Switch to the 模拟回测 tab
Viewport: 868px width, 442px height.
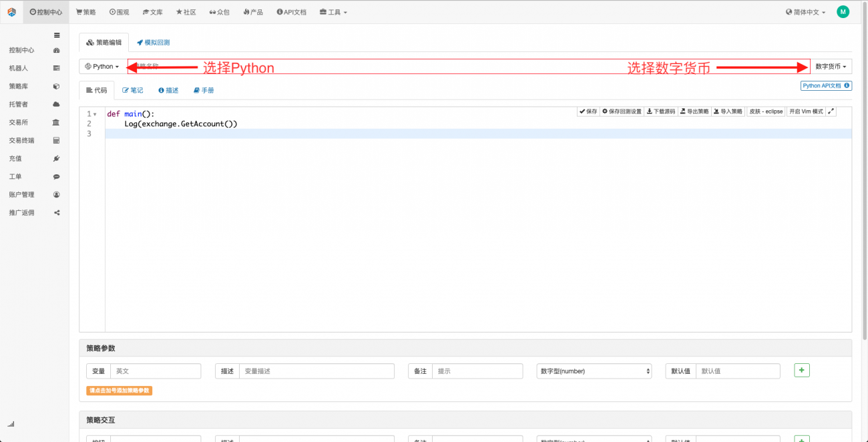(x=155, y=41)
